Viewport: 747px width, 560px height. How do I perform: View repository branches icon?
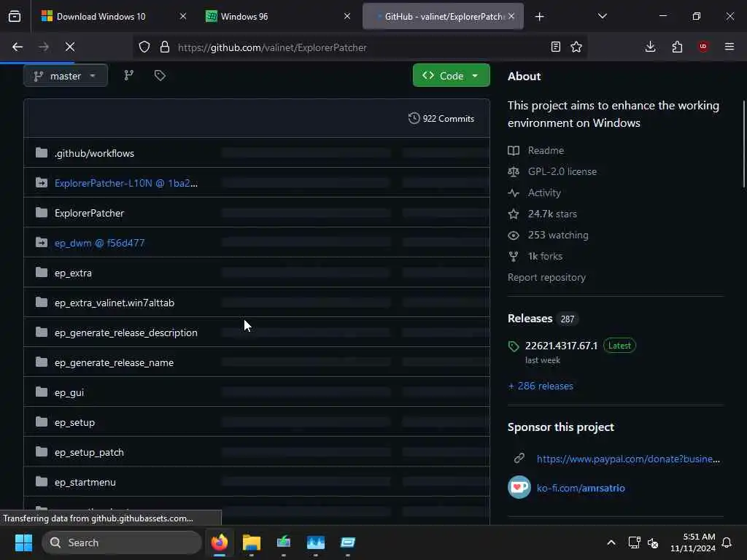[x=128, y=75]
